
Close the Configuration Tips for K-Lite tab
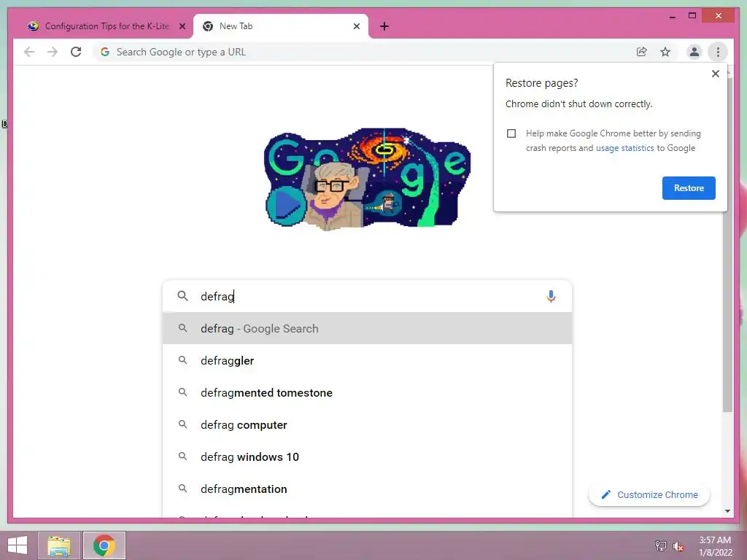point(182,26)
